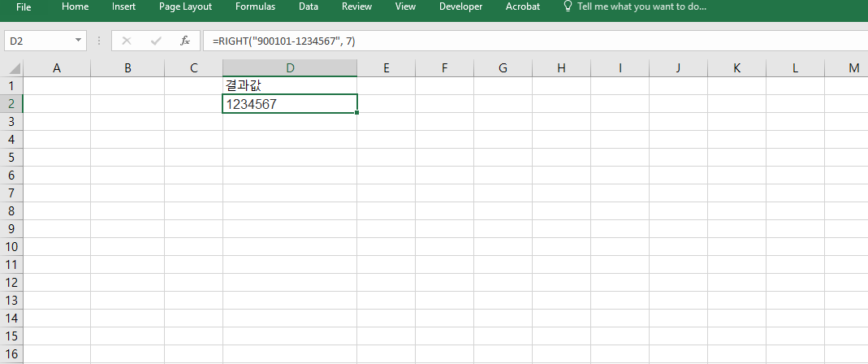Click cell D1 containing 결과값
This screenshot has width=868, height=364.
(290, 86)
